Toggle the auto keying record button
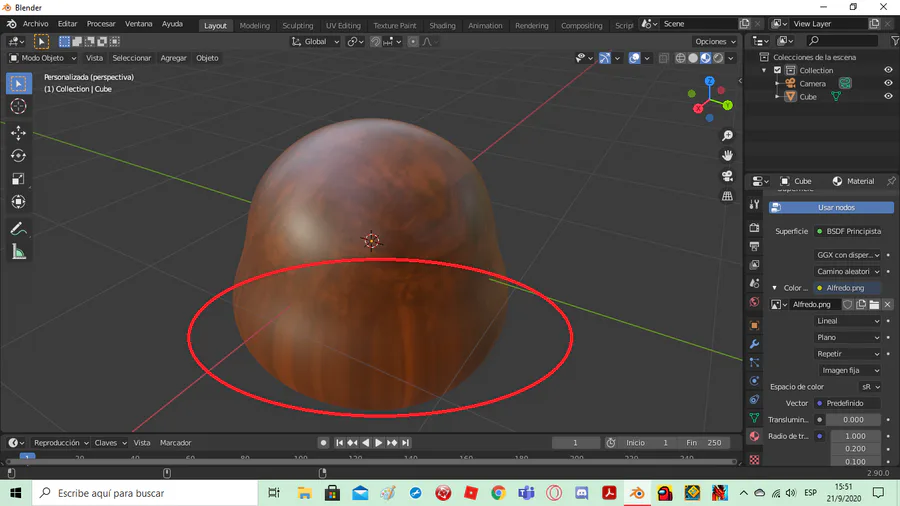900x506 pixels. [x=323, y=443]
